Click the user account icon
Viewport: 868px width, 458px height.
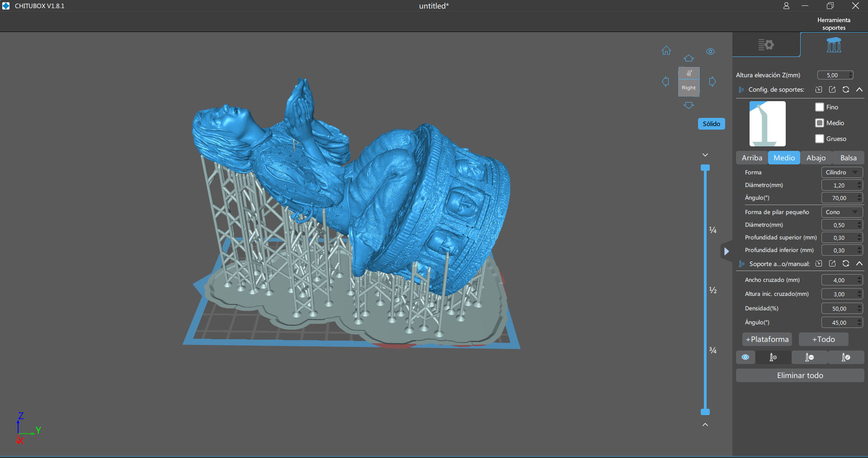click(786, 6)
